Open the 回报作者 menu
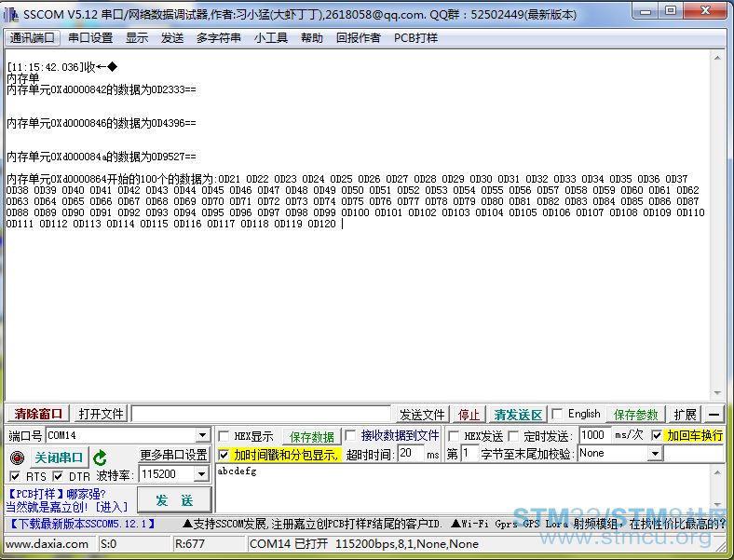Viewport: 734px width, 560px height. pyautogui.click(x=358, y=38)
